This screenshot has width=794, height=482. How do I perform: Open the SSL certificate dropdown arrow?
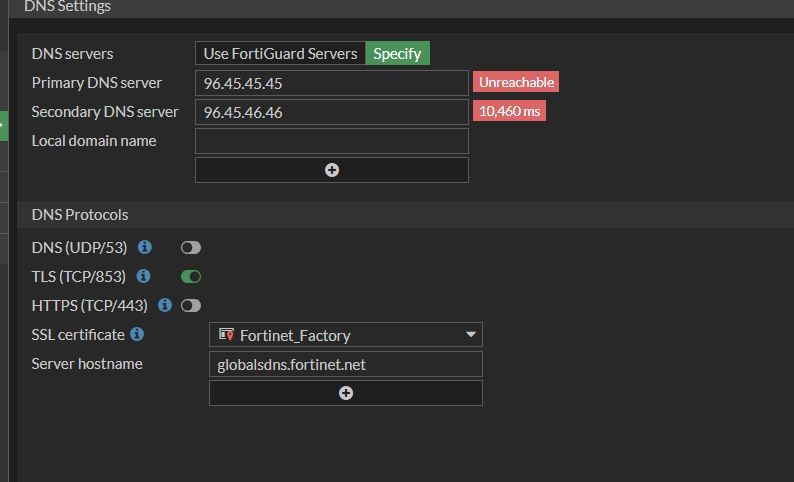point(471,335)
